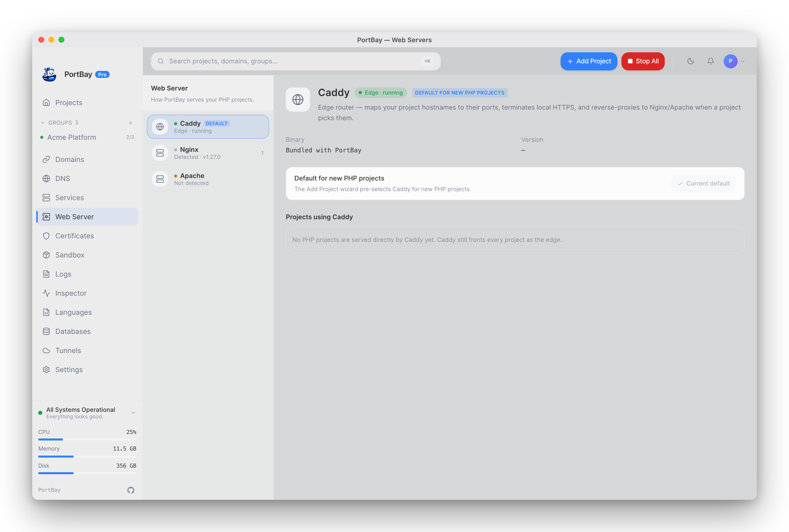The width and height of the screenshot is (789, 532).
Task: Click the Sandbox cube icon
Action: (47, 255)
